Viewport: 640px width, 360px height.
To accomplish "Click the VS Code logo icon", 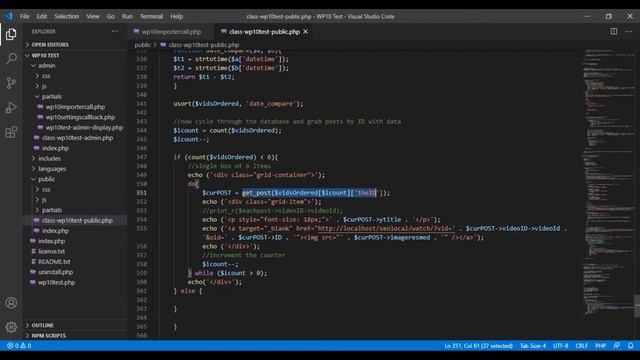I will pos(9,16).
